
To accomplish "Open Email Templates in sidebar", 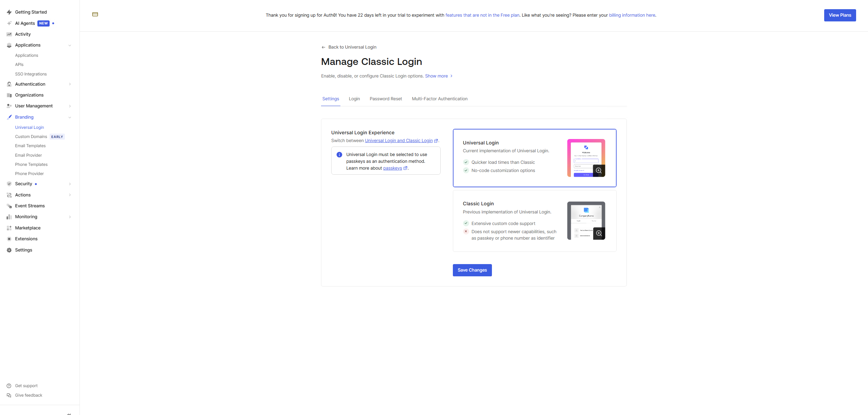I will click(x=30, y=146).
